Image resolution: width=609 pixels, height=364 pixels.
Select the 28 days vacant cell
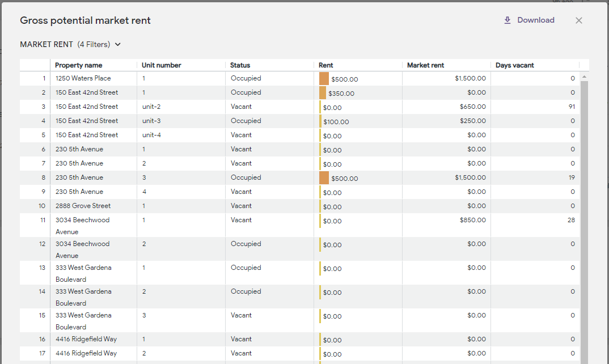pyautogui.click(x=535, y=225)
